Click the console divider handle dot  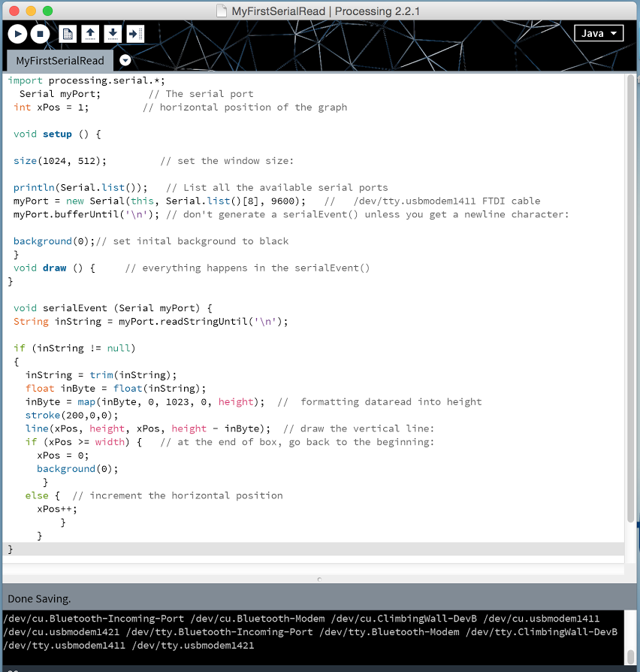tap(319, 580)
